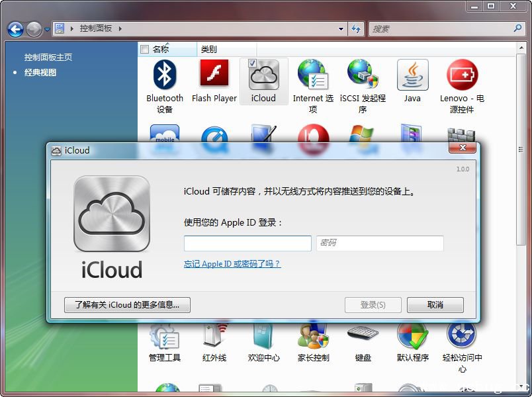This screenshot has width=532, height=397.
Task: Expand the address bar history dropdown
Action: point(341,29)
